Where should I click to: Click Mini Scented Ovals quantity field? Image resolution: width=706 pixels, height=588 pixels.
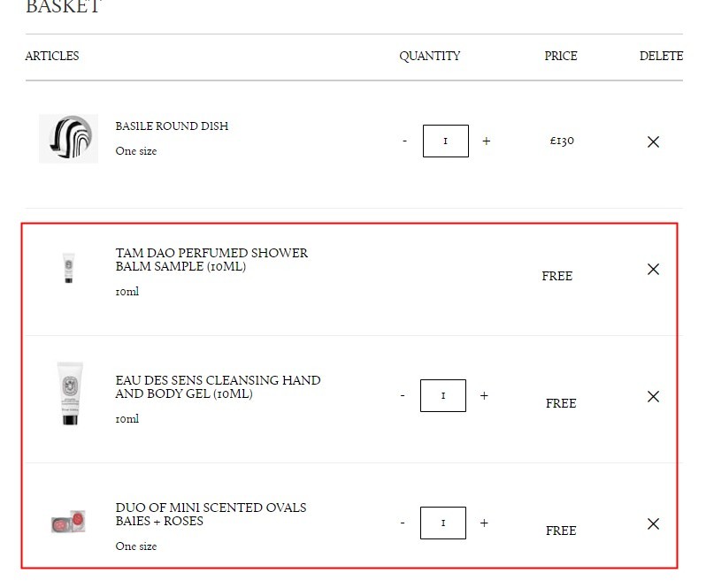click(x=443, y=523)
